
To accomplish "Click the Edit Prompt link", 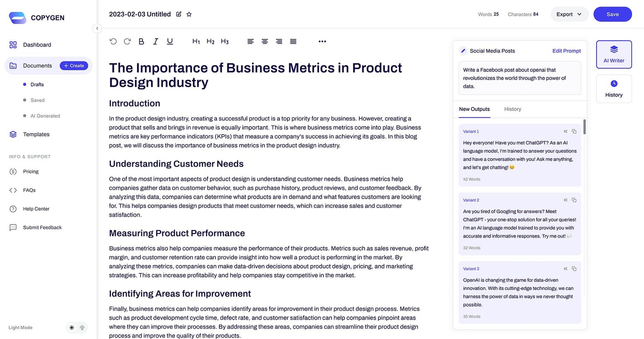I will tap(566, 51).
